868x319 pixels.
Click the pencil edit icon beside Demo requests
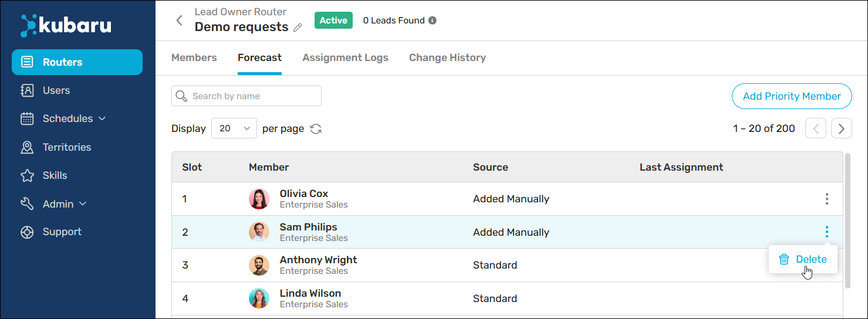(x=298, y=28)
